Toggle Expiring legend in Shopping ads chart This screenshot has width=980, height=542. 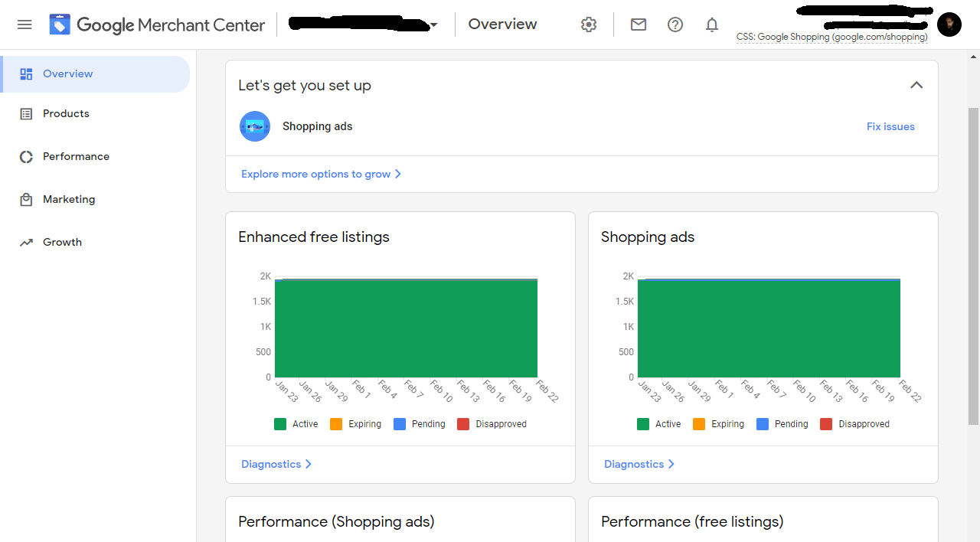point(718,424)
